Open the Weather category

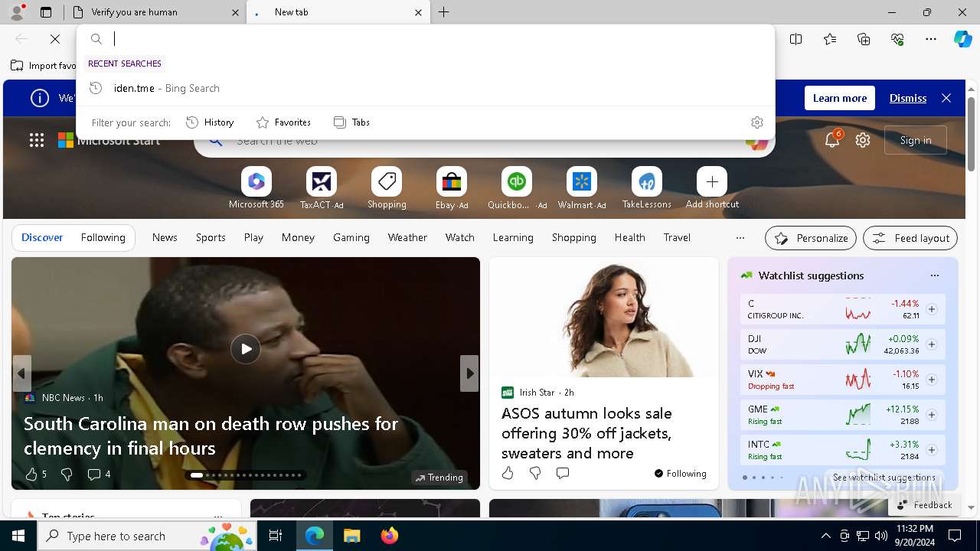407,237
